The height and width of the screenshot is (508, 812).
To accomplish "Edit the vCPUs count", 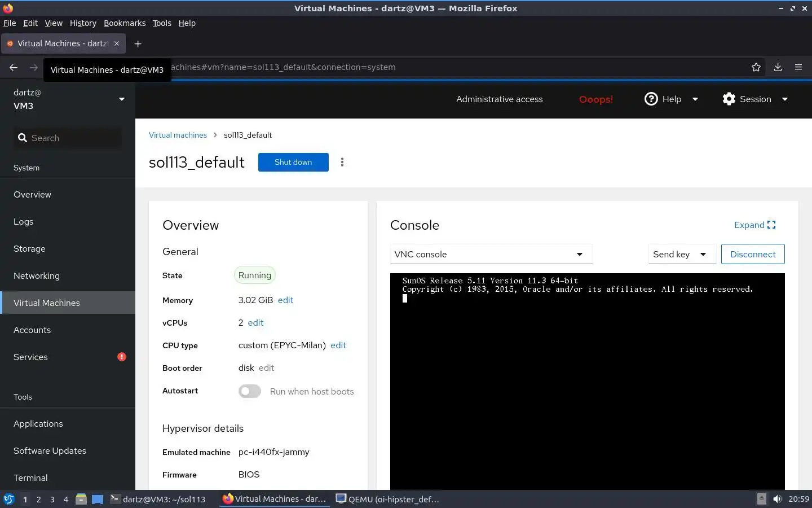I will click(x=255, y=322).
